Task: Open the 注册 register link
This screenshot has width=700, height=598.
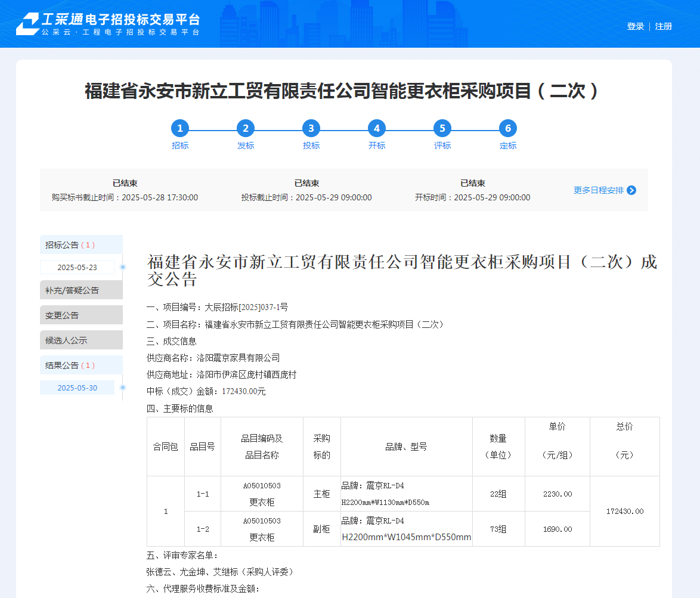Action: coord(664,26)
